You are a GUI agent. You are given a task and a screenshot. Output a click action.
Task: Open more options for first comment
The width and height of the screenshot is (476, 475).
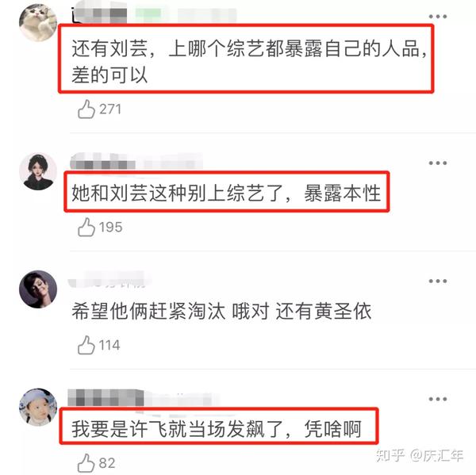pos(437,17)
